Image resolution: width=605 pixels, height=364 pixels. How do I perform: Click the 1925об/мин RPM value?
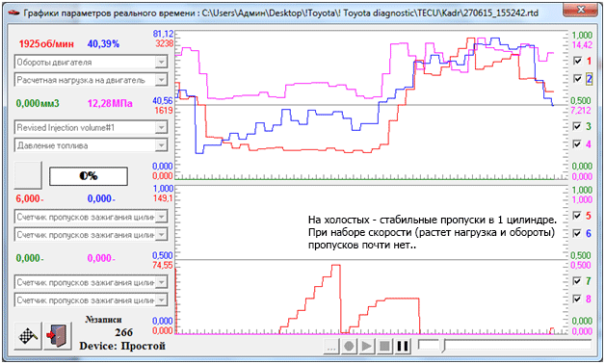point(46,44)
